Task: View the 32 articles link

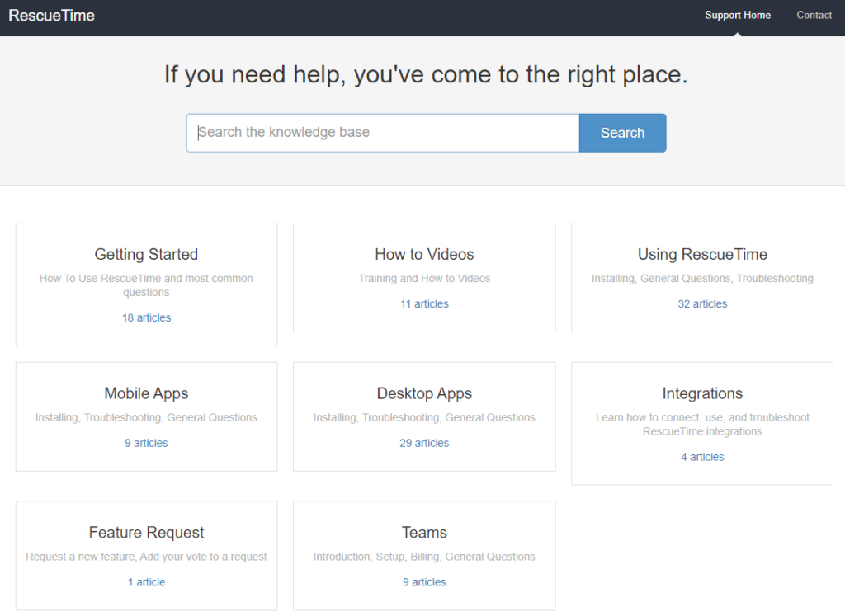Action: point(702,303)
